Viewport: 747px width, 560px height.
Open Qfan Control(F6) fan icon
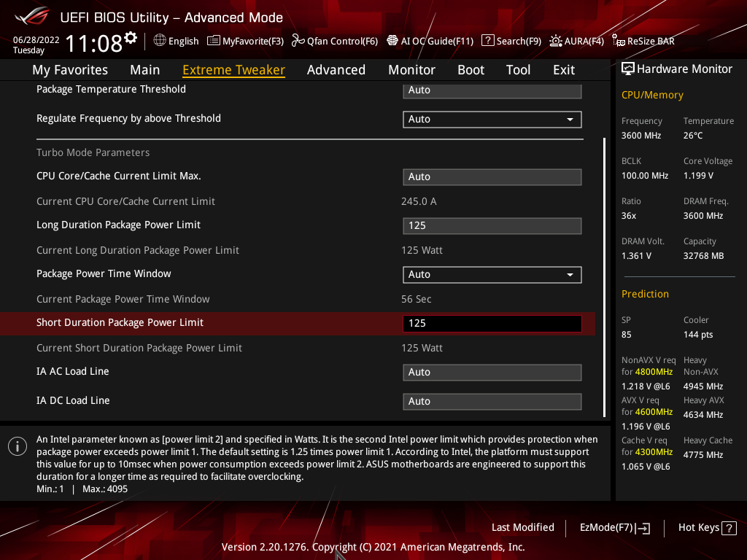[x=298, y=41]
